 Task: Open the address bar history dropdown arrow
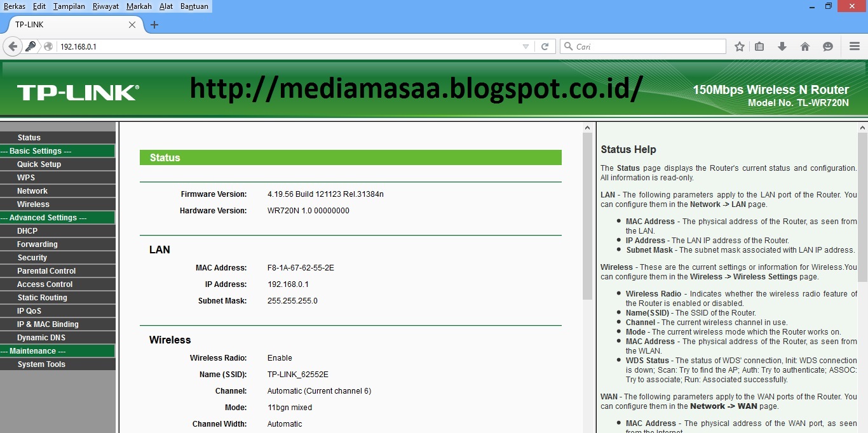click(x=526, y=46)
